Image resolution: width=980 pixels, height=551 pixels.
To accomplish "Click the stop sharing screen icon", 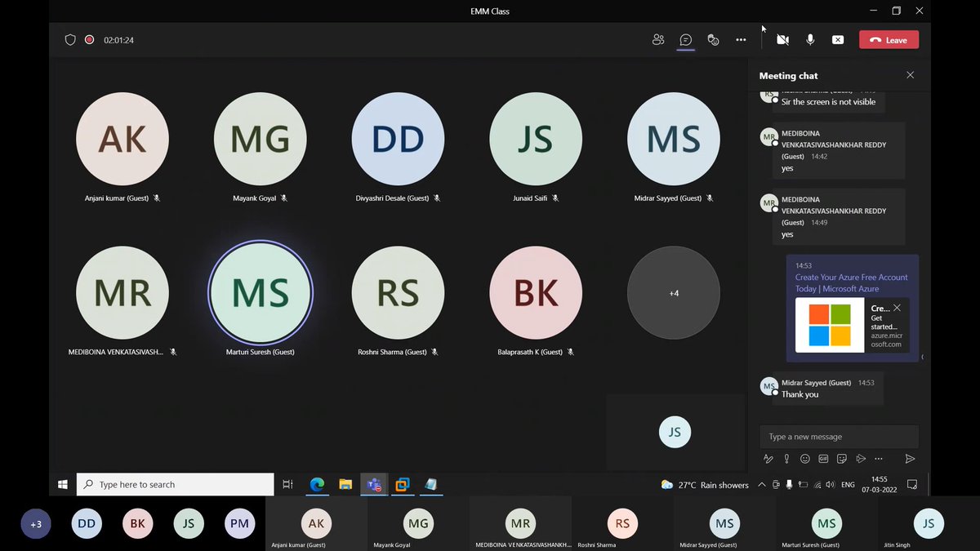I will point(838,40).
